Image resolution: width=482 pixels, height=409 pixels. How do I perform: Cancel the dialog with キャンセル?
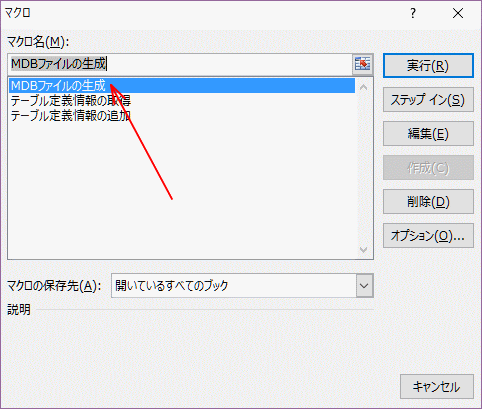(x=437, y=387)
